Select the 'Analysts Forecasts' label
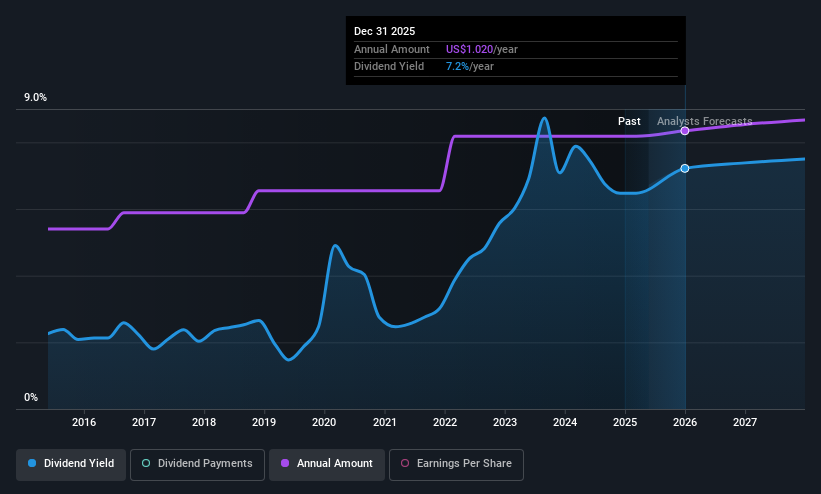Viewport: 821px width, 494px height. click(704, 122)
